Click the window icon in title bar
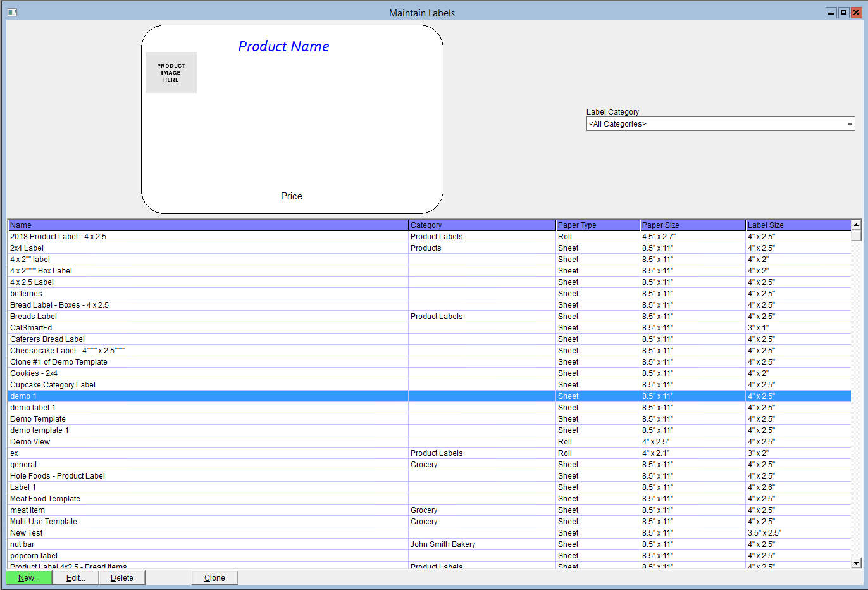The height and width of the screenshot is (590, 868). pos(12,12)
